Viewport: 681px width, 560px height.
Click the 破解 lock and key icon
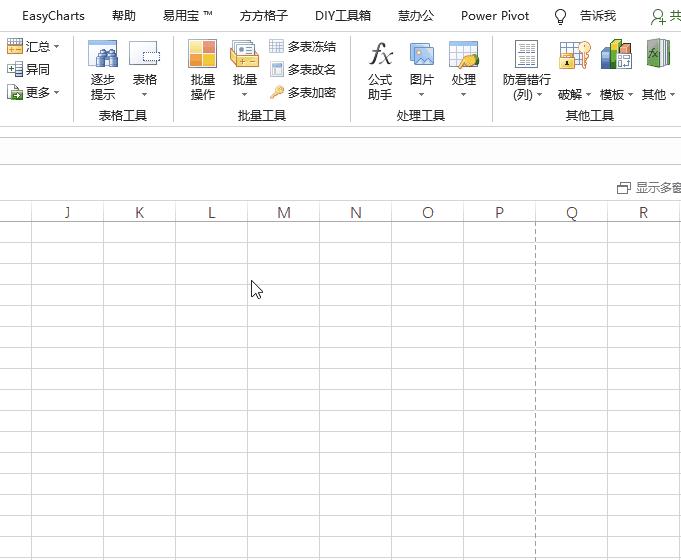point(575,55)
